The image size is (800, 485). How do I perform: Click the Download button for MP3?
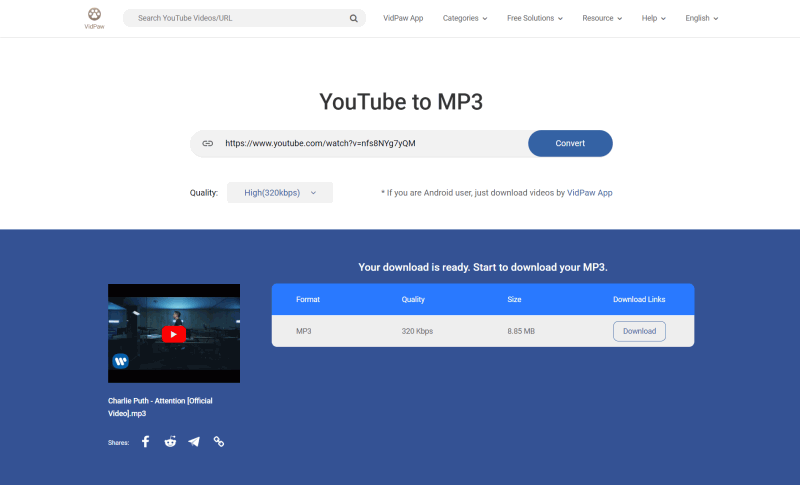(x=639, y=331)
